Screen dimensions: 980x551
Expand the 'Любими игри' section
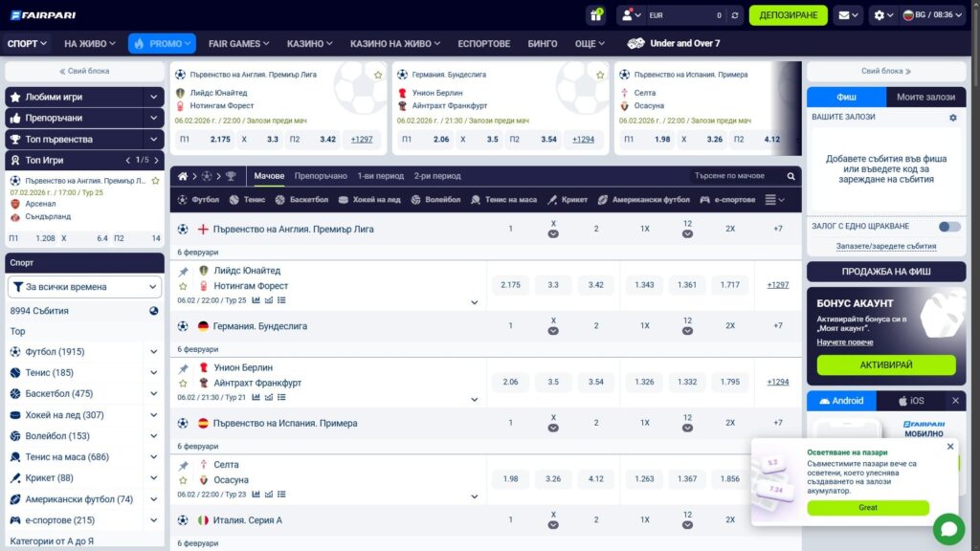[153, 97]
